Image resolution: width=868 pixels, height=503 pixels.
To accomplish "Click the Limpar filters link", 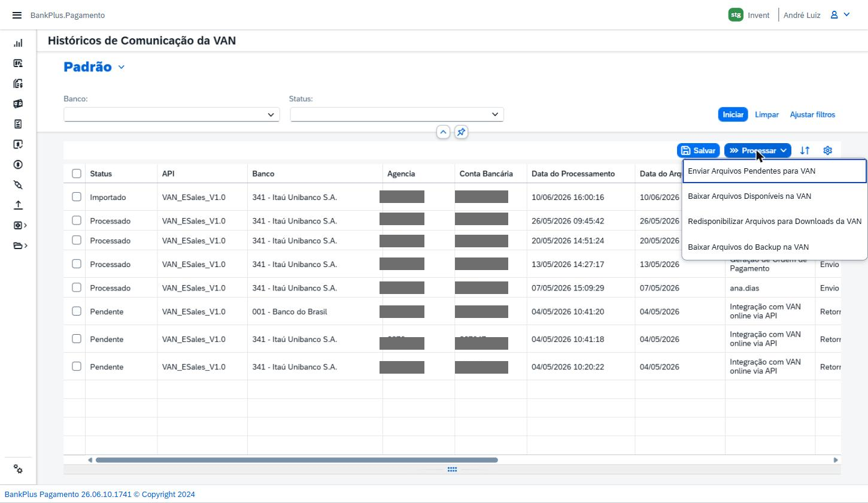I will 767,114.
